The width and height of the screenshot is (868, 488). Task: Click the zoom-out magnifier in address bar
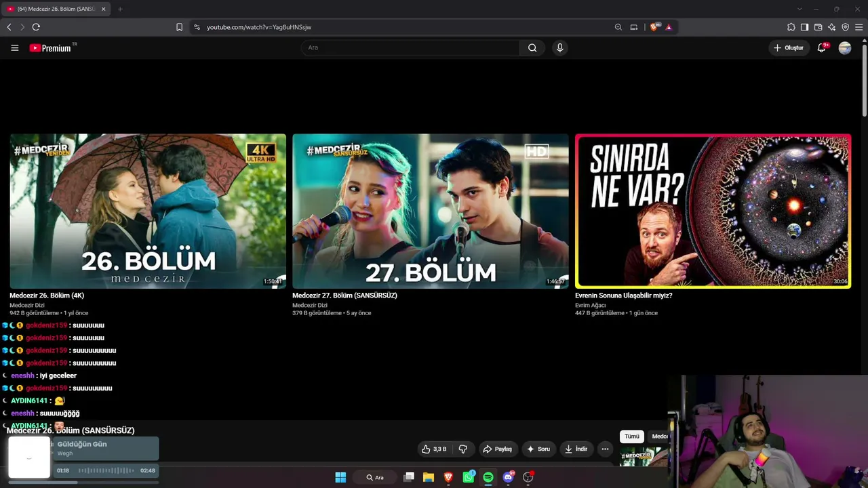pyautogui.click(x=618, y=27)
